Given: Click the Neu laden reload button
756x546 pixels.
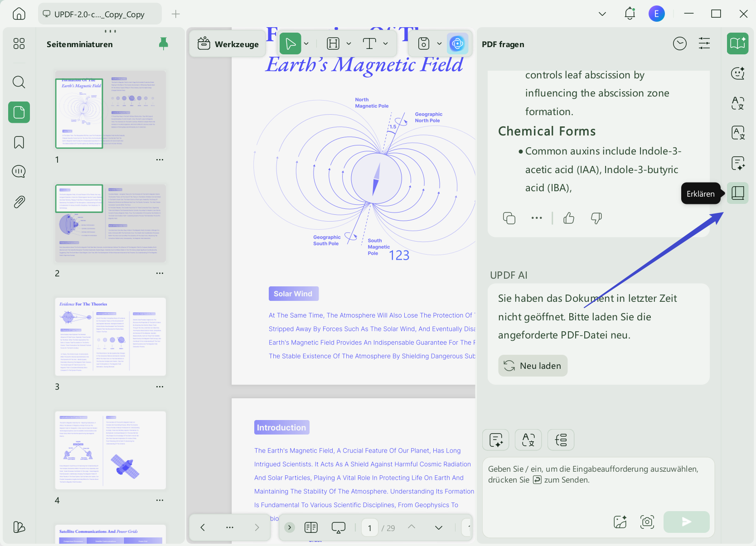Looking at the screenshot, I should 533,366.
